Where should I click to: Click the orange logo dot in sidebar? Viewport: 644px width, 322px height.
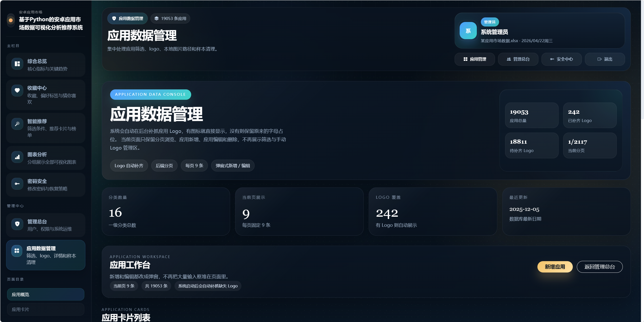pos(11,20)
